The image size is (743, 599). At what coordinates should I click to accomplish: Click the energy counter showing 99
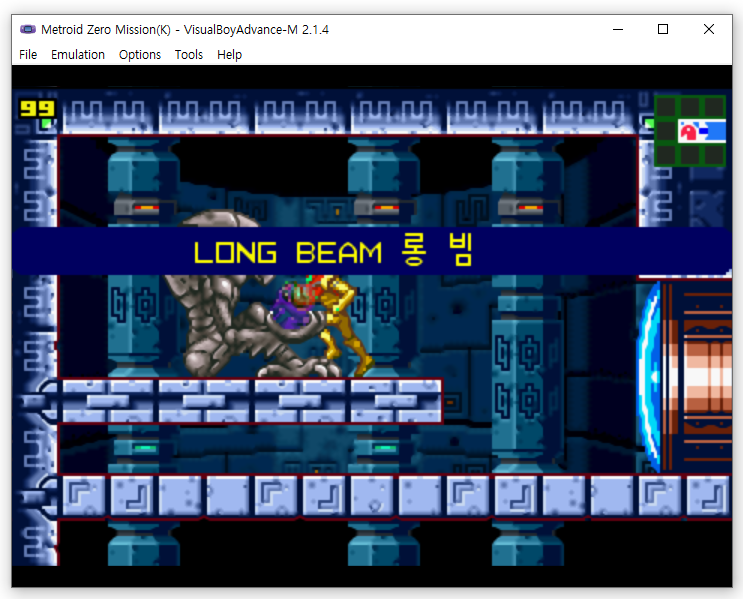[37, 109]
